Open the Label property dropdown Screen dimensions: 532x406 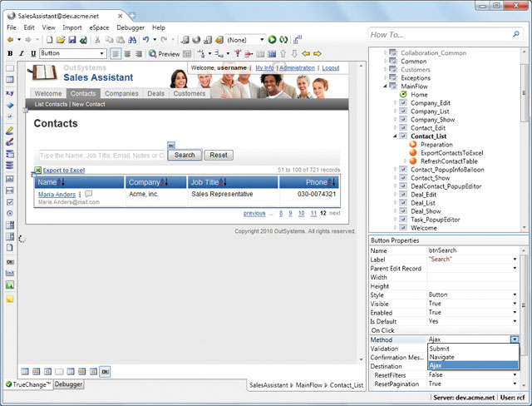[x=515, y=260]
